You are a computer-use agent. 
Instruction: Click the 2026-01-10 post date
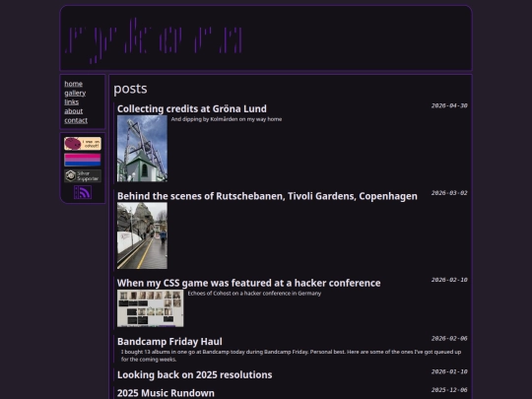click(x=449, y=371)
